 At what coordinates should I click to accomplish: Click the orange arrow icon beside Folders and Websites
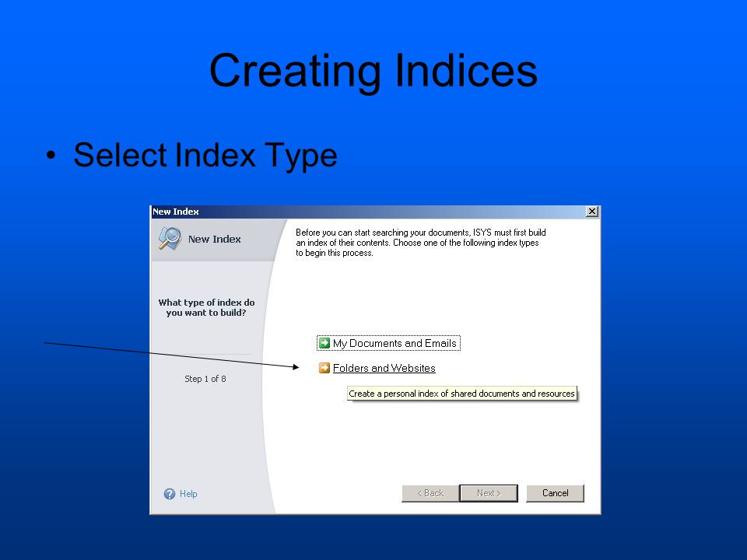324,368
